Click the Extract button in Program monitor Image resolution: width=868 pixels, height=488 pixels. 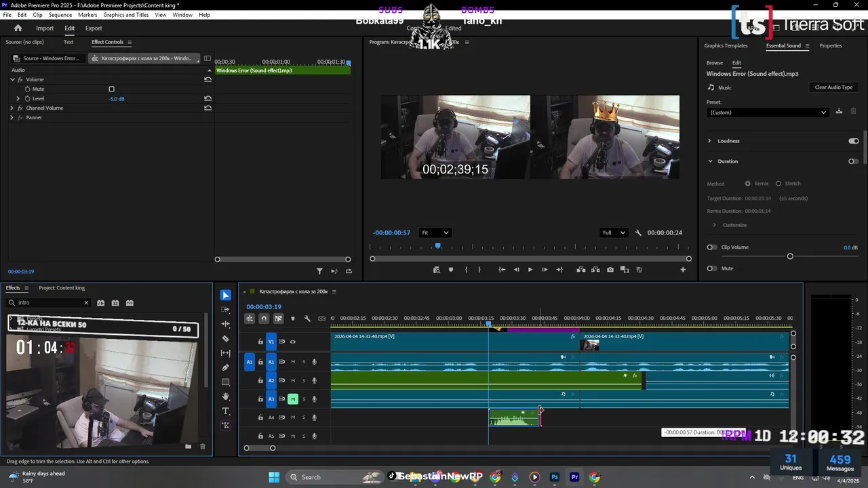tap(595, 270)
